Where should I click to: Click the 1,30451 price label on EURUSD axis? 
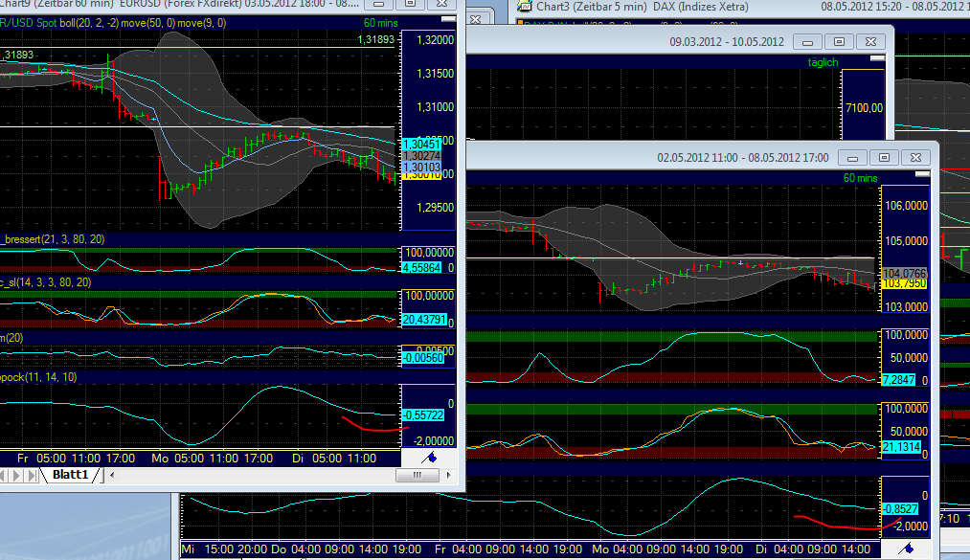[x=422, y=145]
